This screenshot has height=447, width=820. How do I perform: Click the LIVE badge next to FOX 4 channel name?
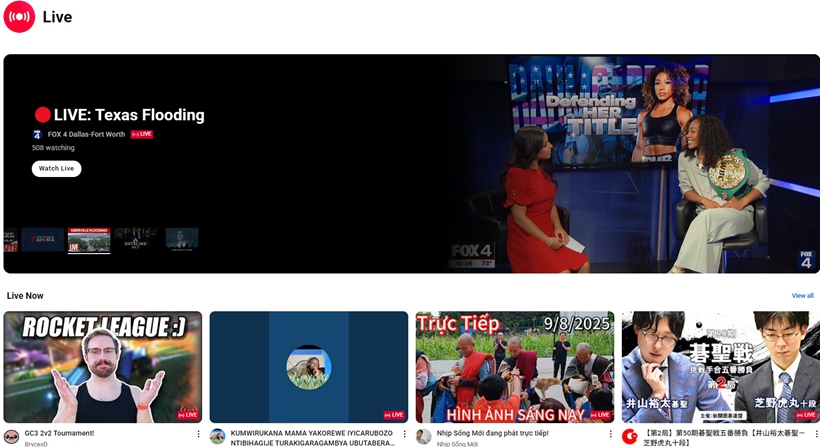tap(142, 134)
